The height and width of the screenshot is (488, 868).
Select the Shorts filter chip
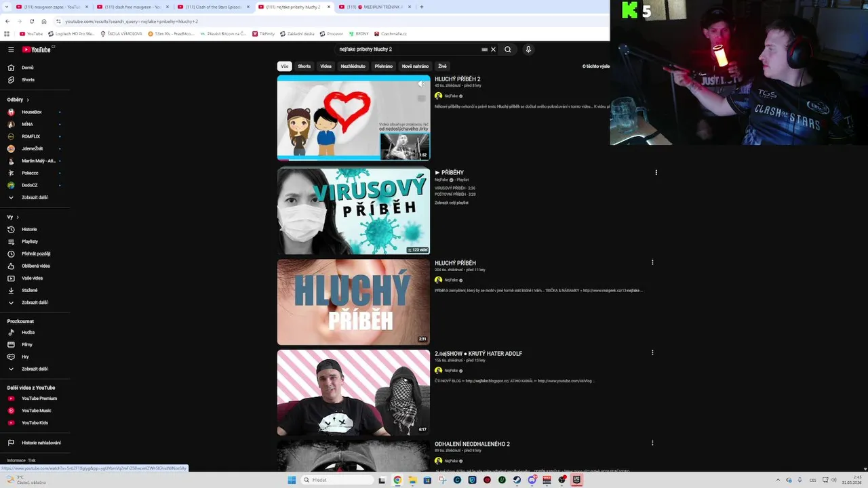tap(304, 66)
